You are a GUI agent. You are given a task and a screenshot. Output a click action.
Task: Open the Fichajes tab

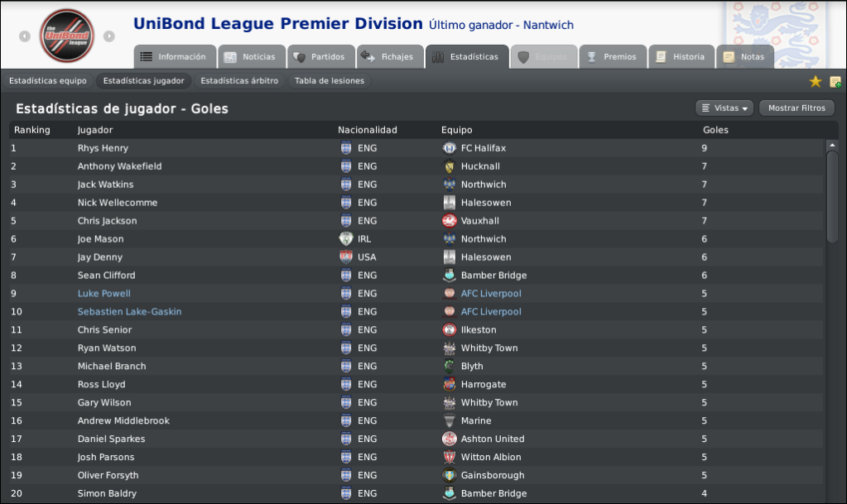[390, 57]
